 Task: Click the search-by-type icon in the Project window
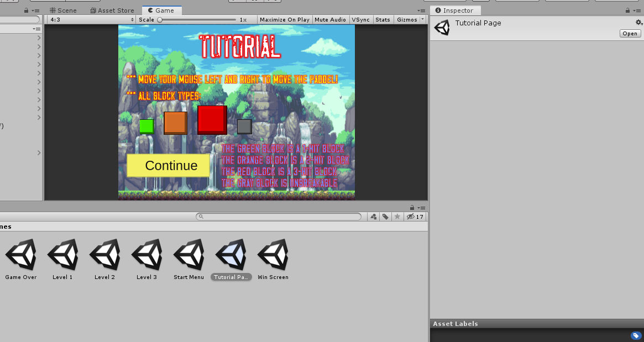tap(374, 217)
